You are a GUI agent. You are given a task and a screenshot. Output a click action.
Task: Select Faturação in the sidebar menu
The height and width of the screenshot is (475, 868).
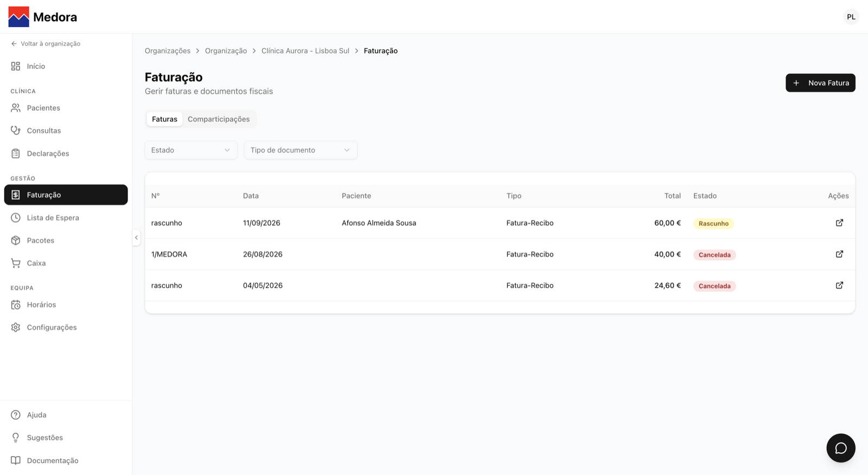pos(66,195)
